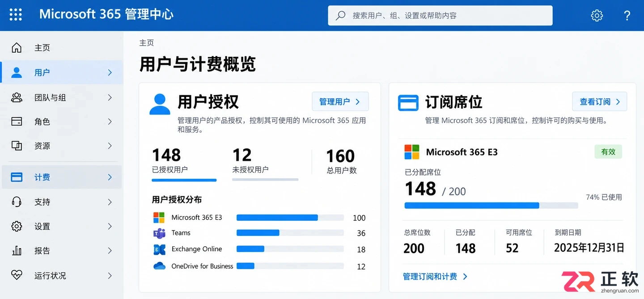Click the 到期日期 2025年12月31日 value

589,248
